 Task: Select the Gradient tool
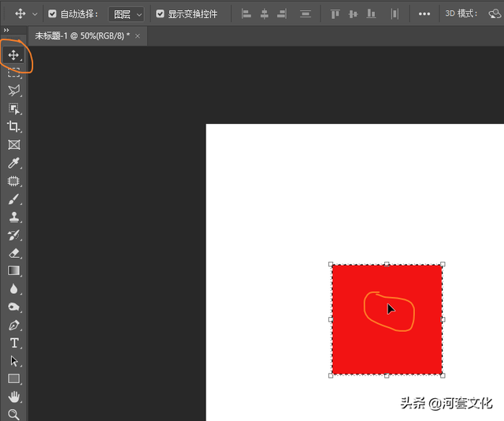pos(14,270)
